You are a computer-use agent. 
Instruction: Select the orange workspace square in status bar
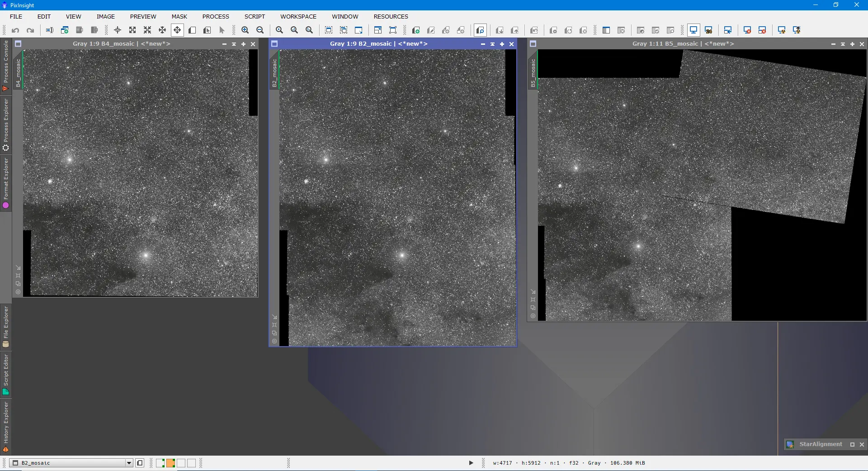170,463
